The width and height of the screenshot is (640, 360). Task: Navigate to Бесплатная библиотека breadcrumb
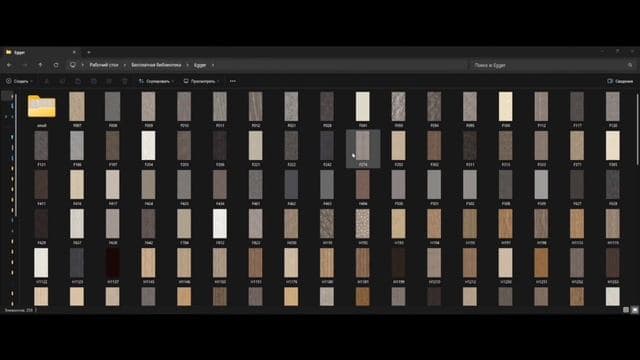(x=156, y=65)
